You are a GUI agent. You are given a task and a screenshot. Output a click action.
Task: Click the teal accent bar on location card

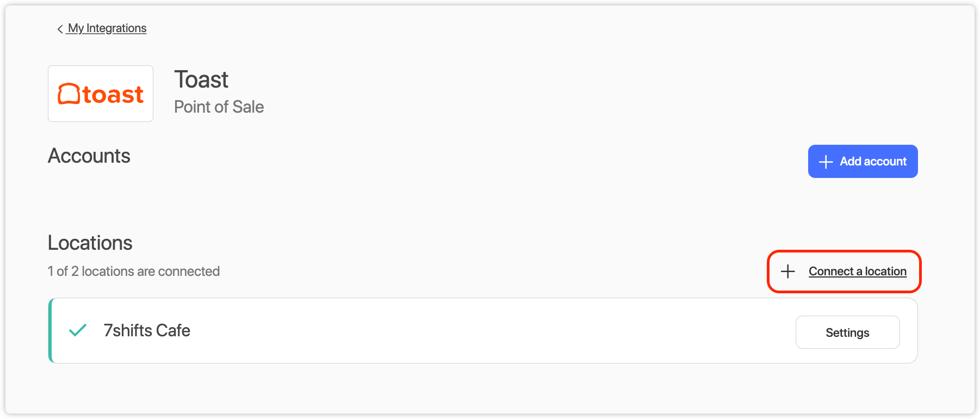51,330
